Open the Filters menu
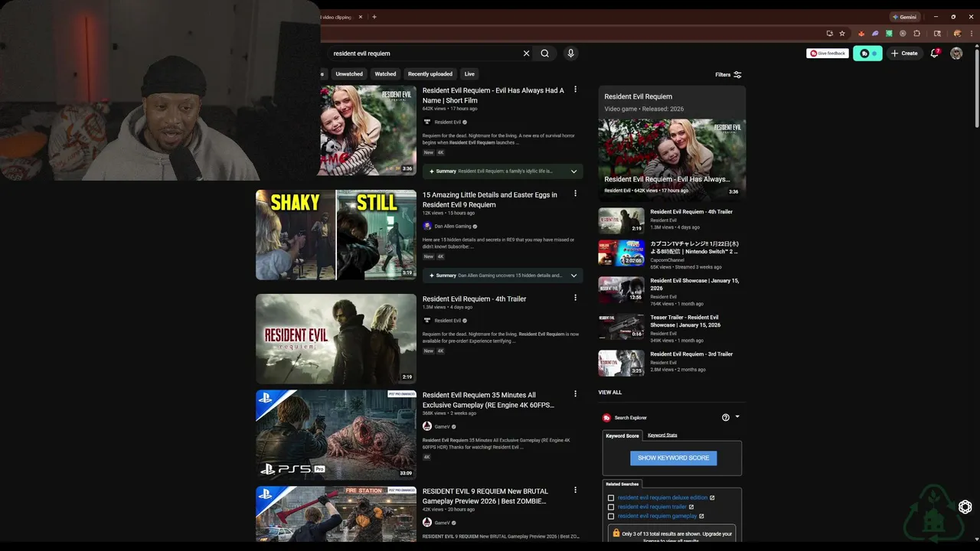 tap(728, 74)
